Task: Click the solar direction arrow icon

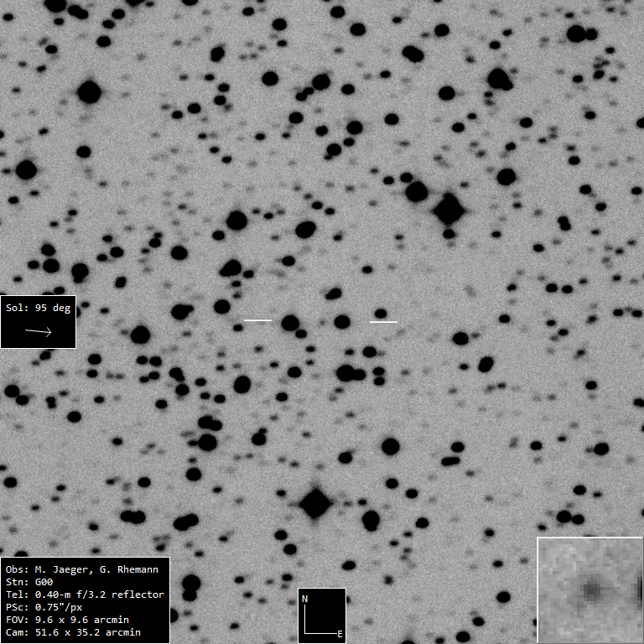Action: pos(38,332)
